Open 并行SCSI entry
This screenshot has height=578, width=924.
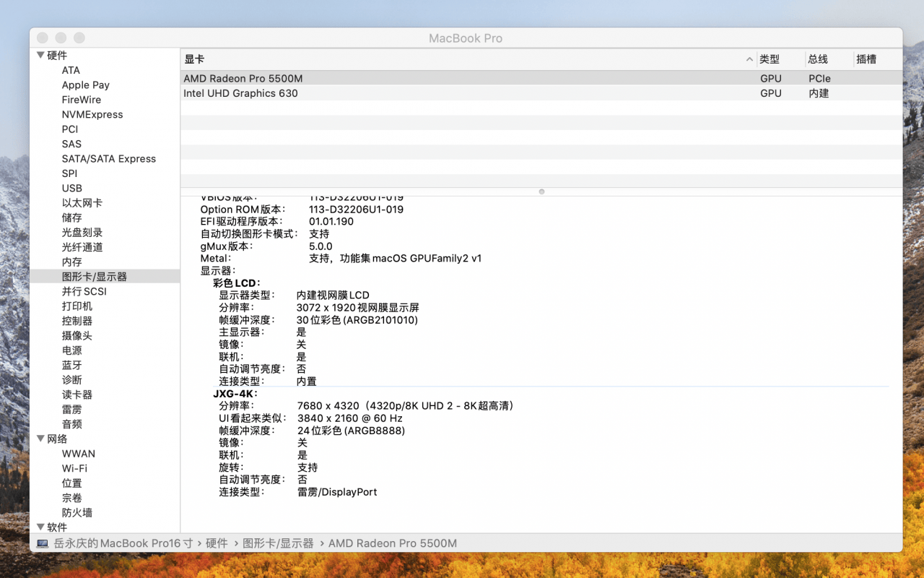(x=84, y=291)
